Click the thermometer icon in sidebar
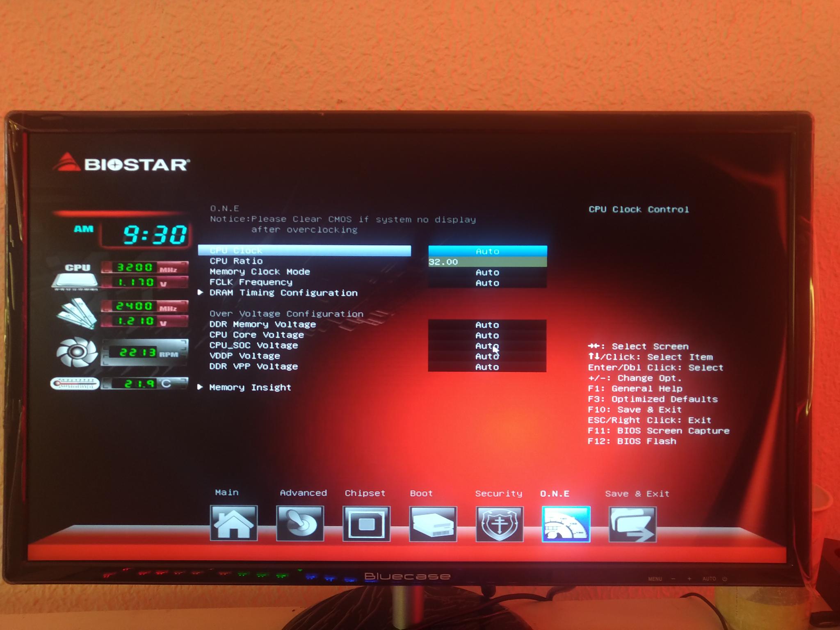Image resolution: width=840 pixels, height=630 pixels. (x=75, y=384)
